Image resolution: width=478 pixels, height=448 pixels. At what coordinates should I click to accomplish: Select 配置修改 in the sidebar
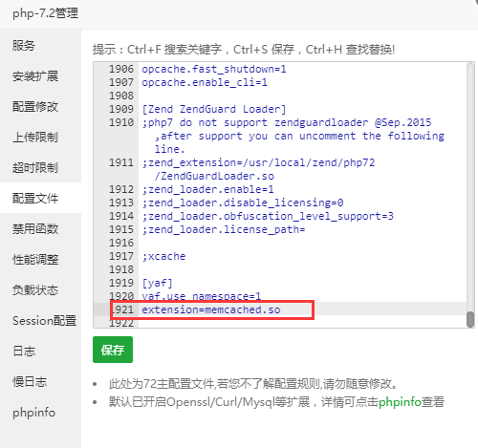35,107
